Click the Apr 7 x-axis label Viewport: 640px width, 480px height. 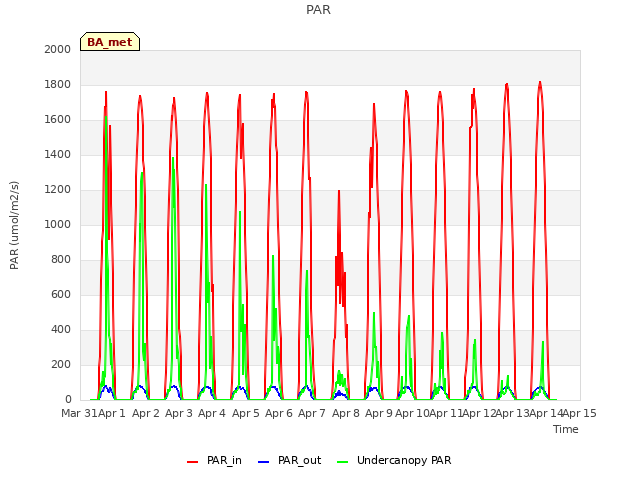pos(312,413)
